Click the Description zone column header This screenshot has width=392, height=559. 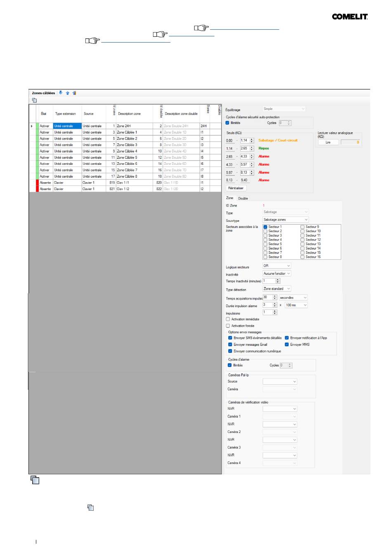click(134, 114)
